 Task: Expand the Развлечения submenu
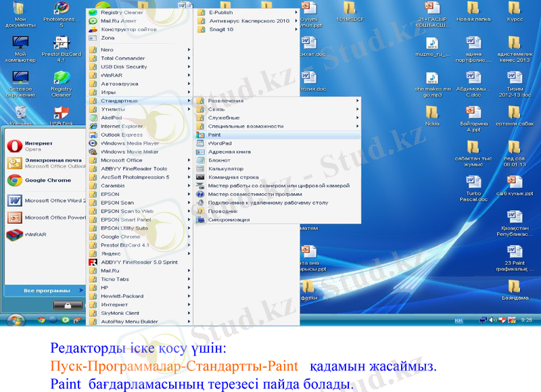[225, 101]
